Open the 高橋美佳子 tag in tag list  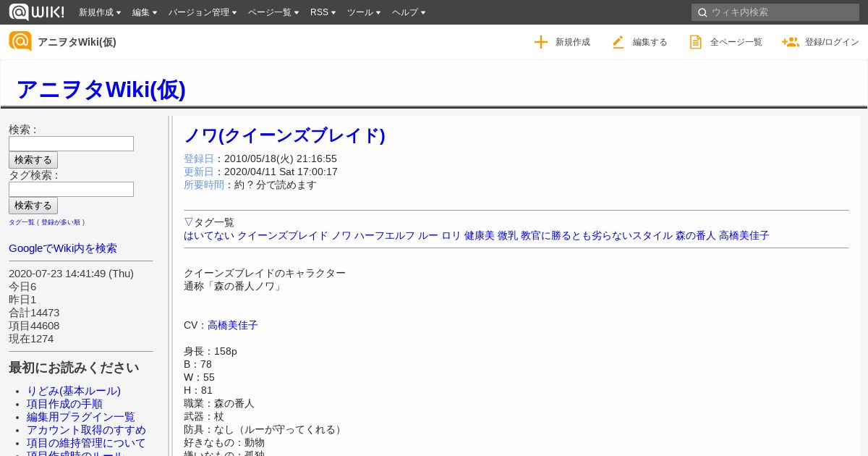[744, 235]
